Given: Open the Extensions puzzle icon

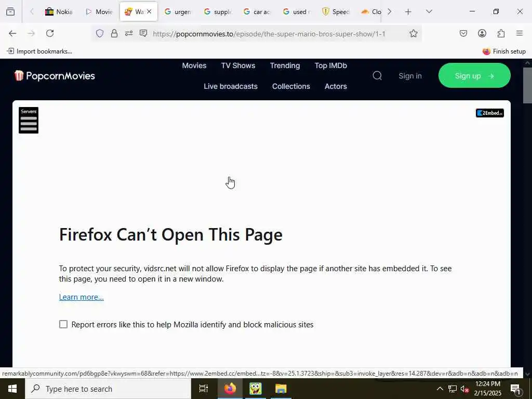Looking at the screenshot, I should pyautogui.click(x=501, y=33).
